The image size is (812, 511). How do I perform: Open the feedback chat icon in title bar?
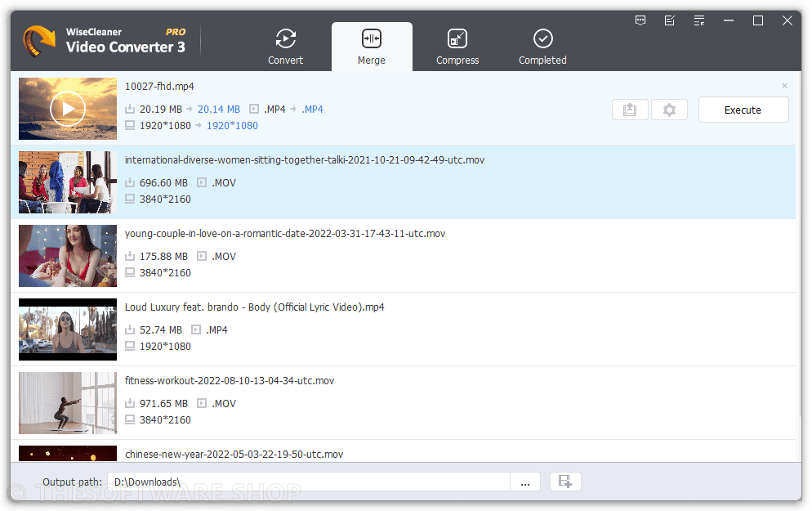pyautogui.click(x=640, y=20)
